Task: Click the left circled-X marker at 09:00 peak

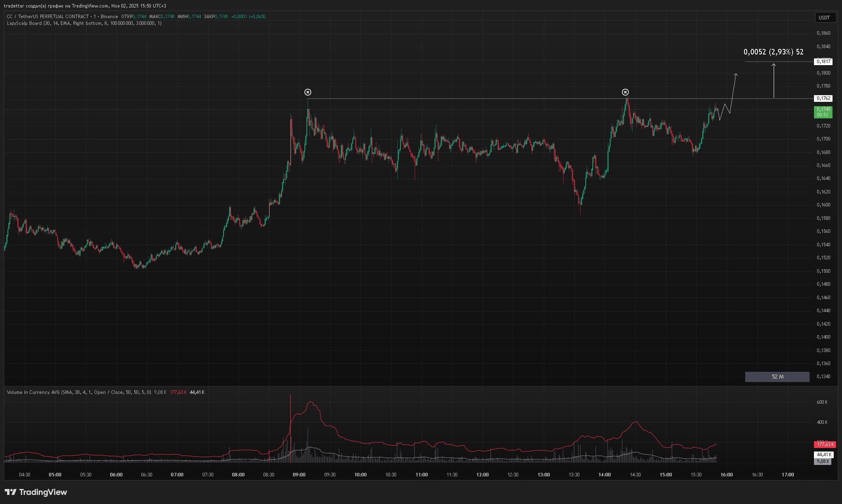Action: pos(308,92)
